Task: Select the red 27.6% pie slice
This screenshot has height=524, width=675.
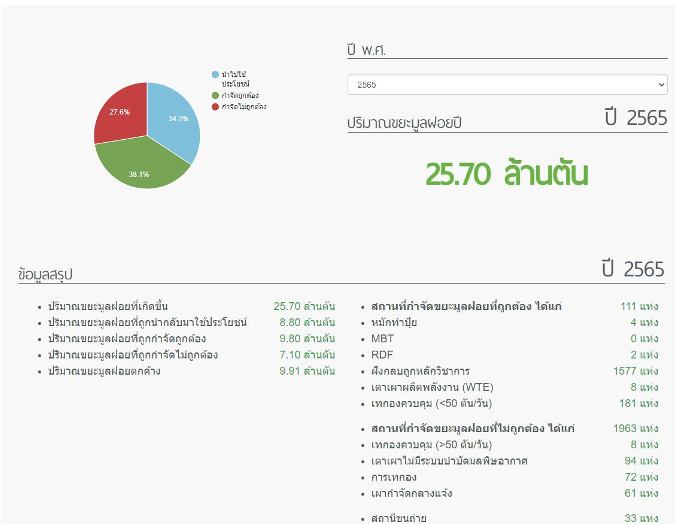Action: coord(121,114)
